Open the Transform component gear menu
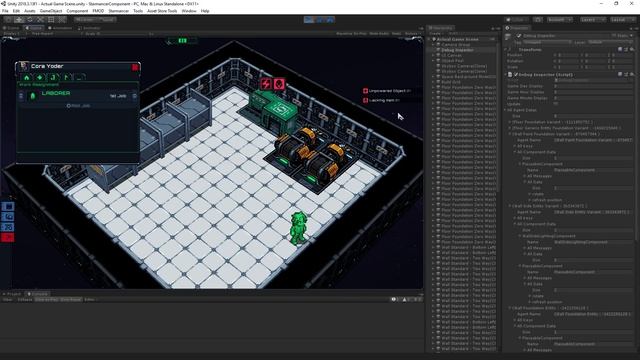 click(x=631, y=49)
